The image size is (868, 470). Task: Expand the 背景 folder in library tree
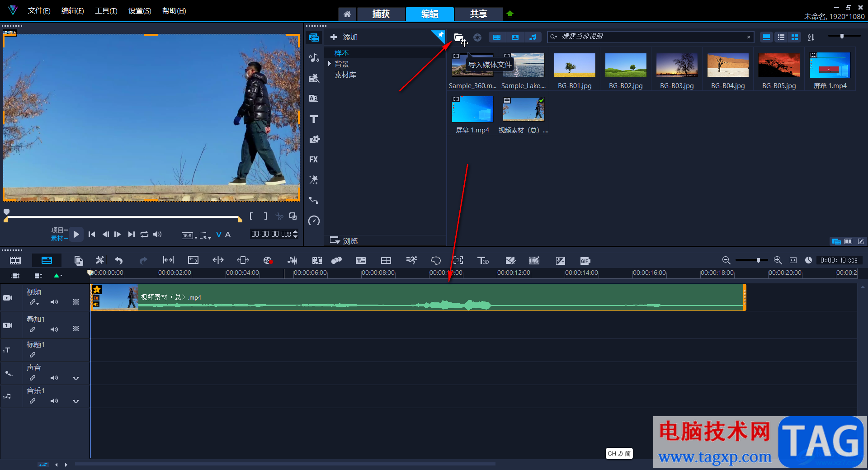(330, 64)
